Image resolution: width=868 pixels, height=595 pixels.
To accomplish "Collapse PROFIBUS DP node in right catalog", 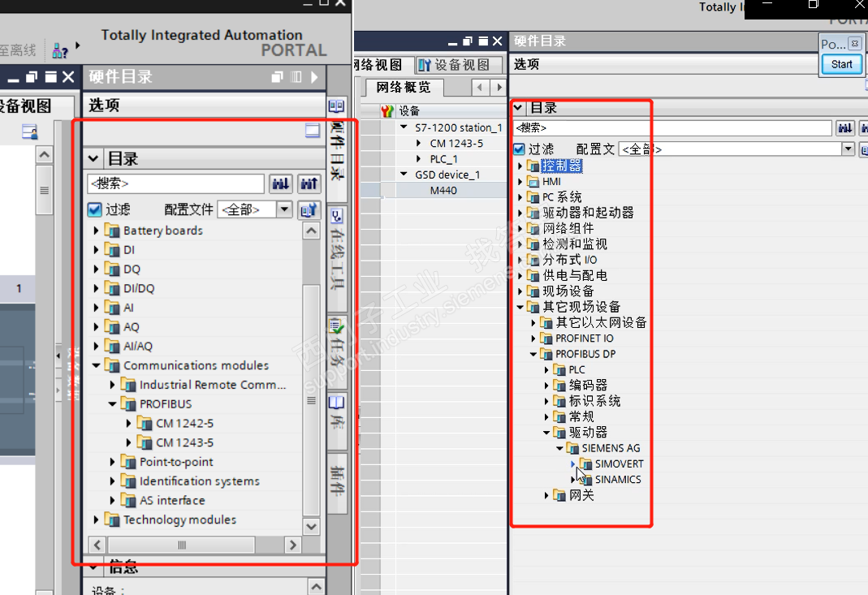I will coord(533,354).
